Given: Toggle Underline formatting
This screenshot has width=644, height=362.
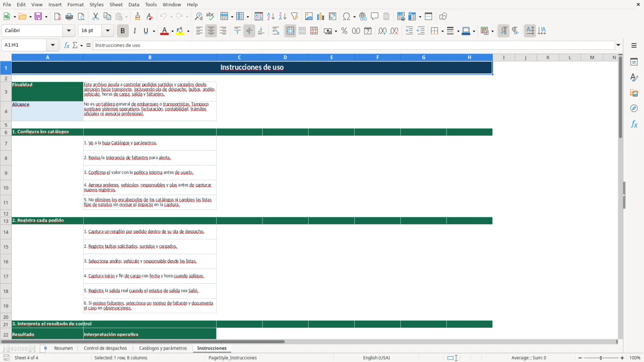Looking at the screenshot, I should 145,31.
